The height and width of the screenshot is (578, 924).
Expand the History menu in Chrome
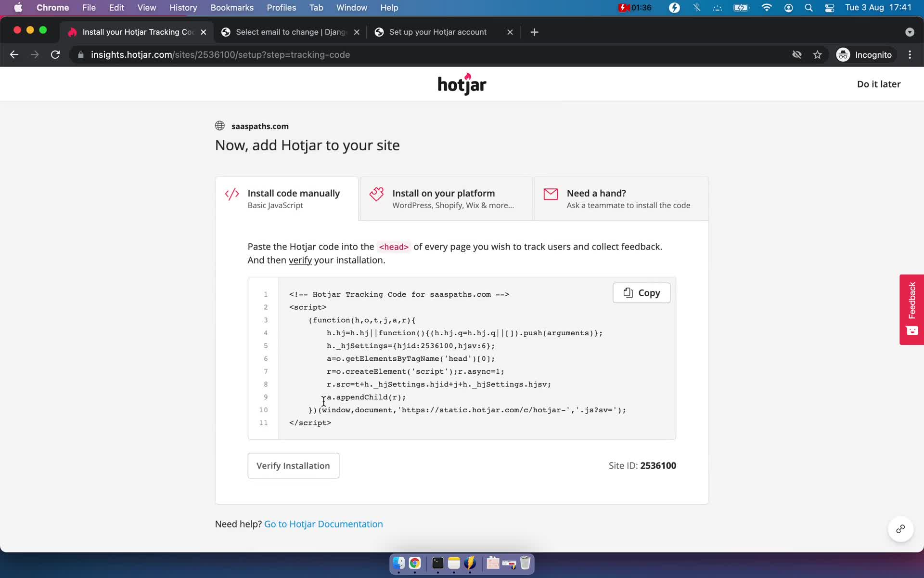(183, 7)
